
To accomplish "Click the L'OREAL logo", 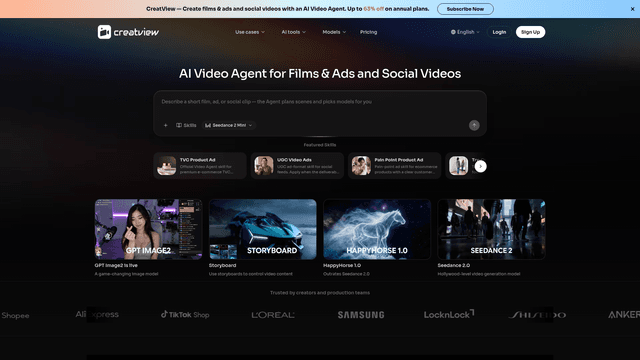I will pos(273,315).
